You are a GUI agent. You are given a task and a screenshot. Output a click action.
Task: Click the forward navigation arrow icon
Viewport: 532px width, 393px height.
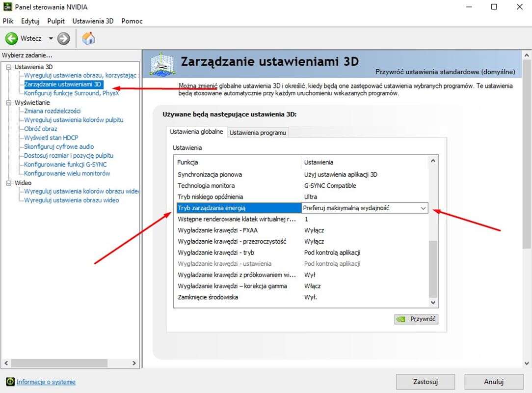[63, 38]
